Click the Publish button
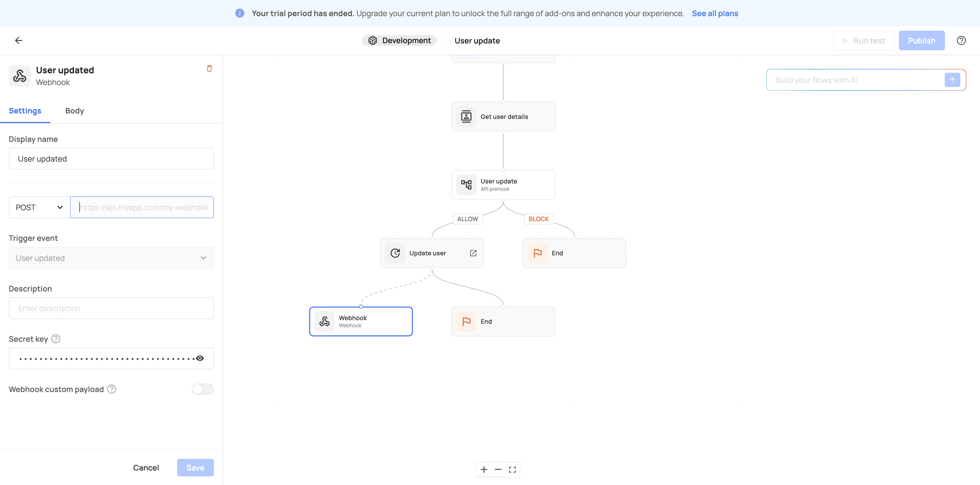Screen dimensions: 980x485 pos(921,40)
